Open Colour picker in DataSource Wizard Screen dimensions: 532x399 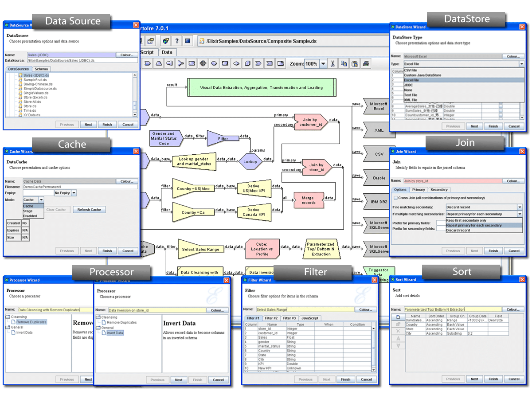[127, 55]
